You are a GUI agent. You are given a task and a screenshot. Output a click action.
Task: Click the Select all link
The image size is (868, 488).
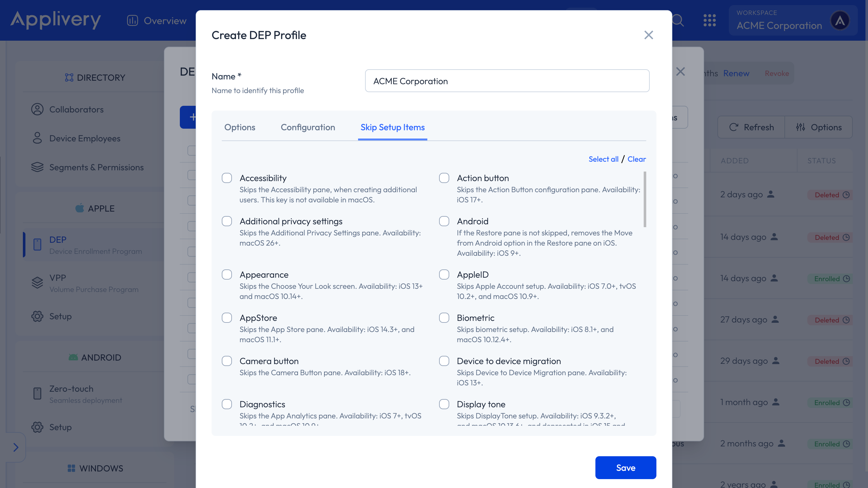[603, 159]
